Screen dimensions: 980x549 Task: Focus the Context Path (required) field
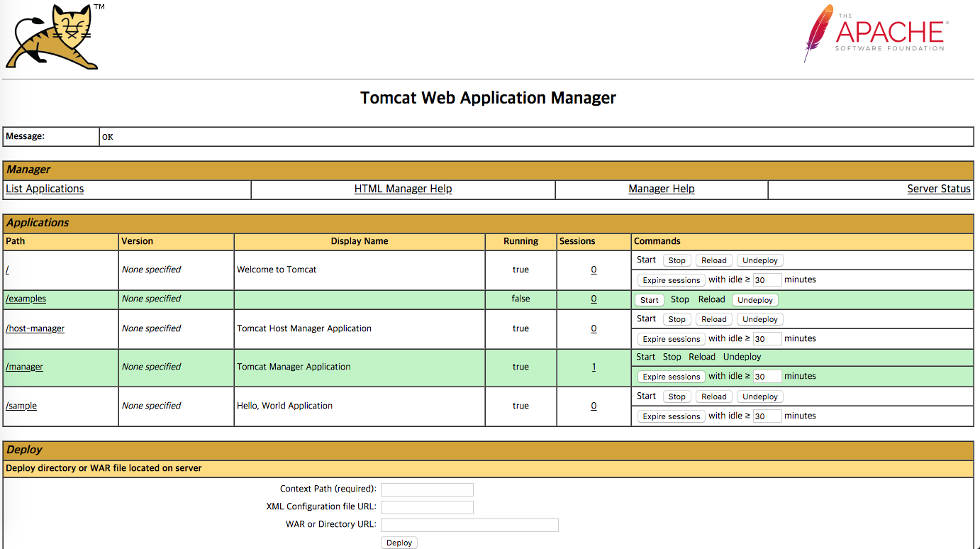[427, 489]
